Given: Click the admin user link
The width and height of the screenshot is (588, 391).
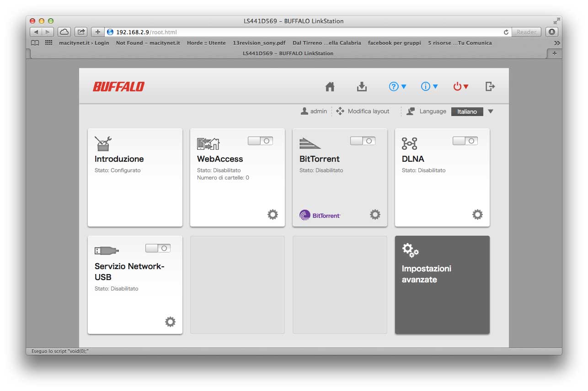Looking at the screenshot, I should [x=314, y=111].
